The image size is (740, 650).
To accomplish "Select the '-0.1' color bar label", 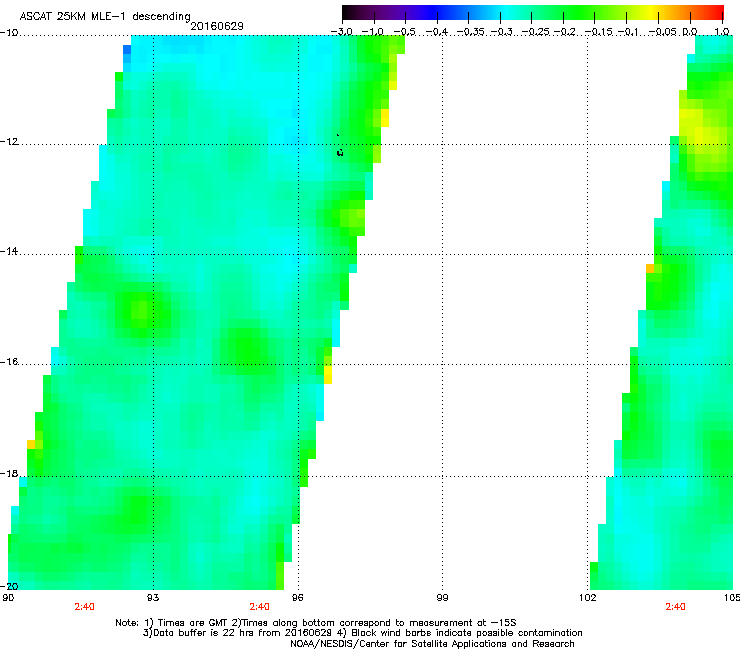I will click(628, 32).
